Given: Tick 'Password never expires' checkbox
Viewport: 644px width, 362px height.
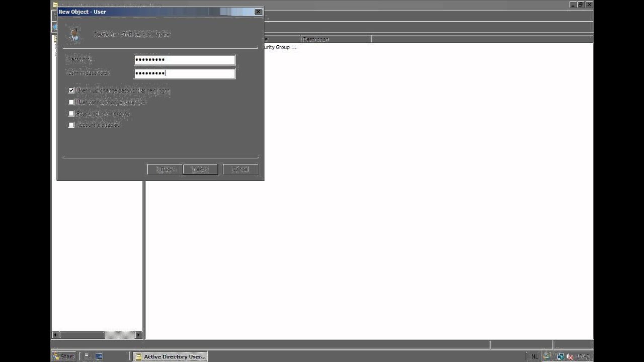Looking at the screenshot, I should click(71, 114).
